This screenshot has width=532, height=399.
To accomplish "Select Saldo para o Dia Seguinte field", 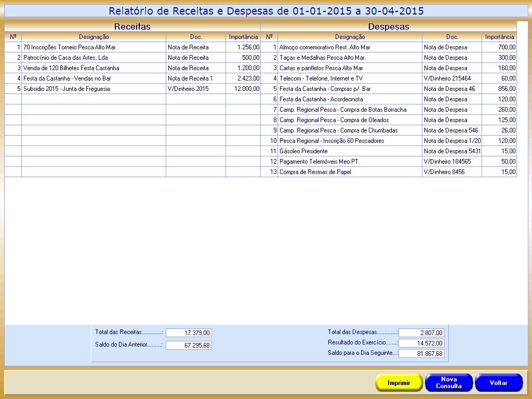I will [421, 354].
